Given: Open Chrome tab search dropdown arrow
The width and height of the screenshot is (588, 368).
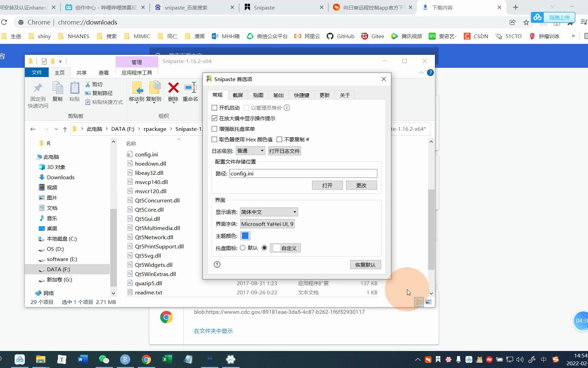Looking at the screenshot, I should (552, 7).
